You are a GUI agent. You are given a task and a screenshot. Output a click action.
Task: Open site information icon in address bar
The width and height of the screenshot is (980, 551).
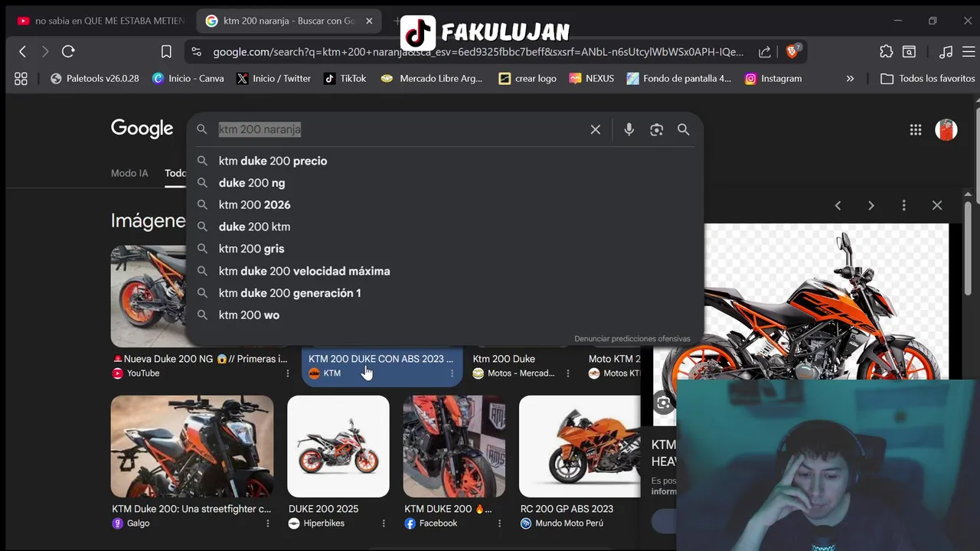(x=197, y=51)
